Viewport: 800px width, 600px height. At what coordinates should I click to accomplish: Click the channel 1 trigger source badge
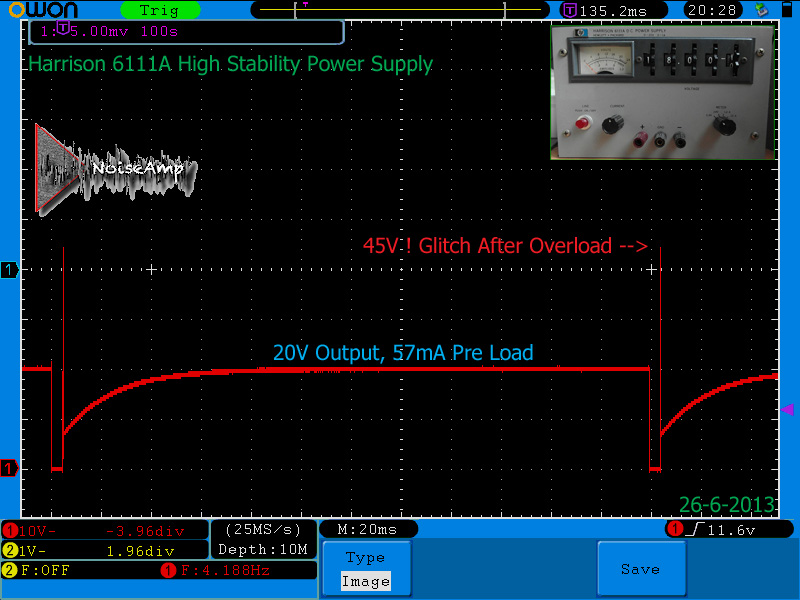click(x=675, y=530)
